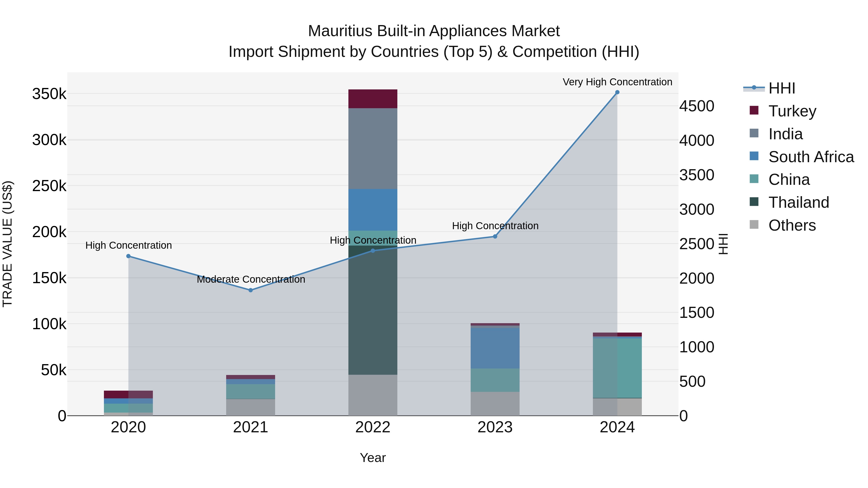
Task: Click the 'High Concentration' label above 2023
Action: pos(495,226)
